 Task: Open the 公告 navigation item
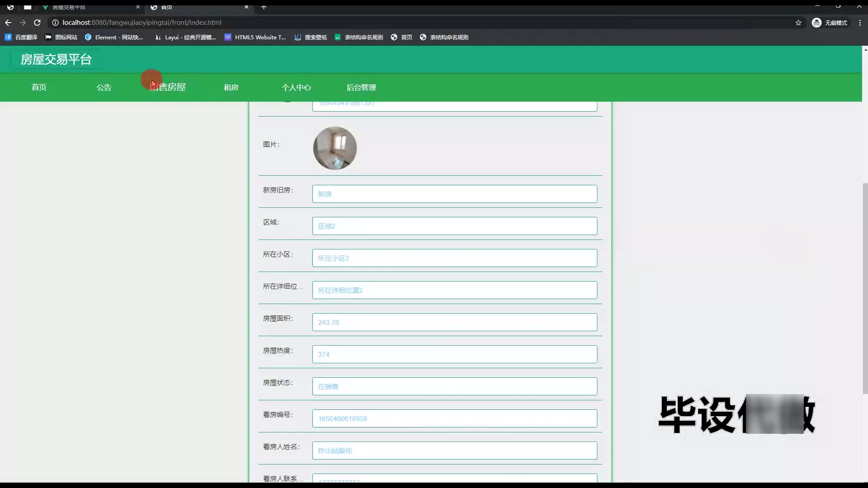pos(104,87)
